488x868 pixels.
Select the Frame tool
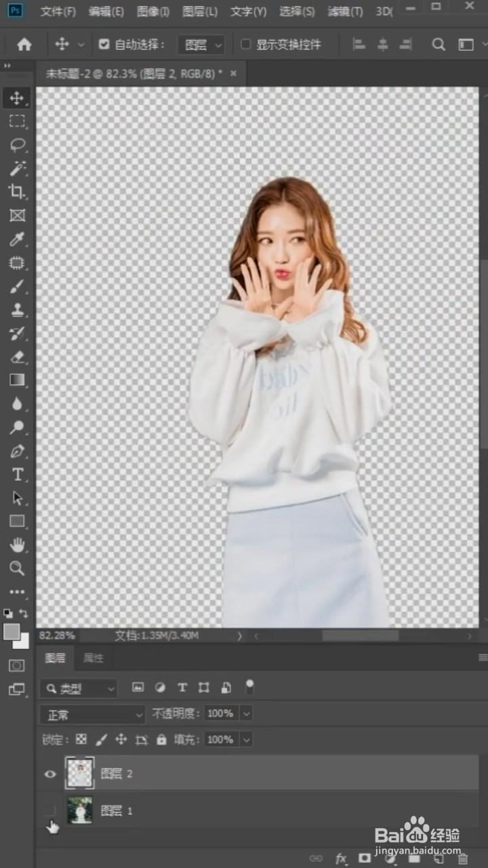(x=17, y=215)
